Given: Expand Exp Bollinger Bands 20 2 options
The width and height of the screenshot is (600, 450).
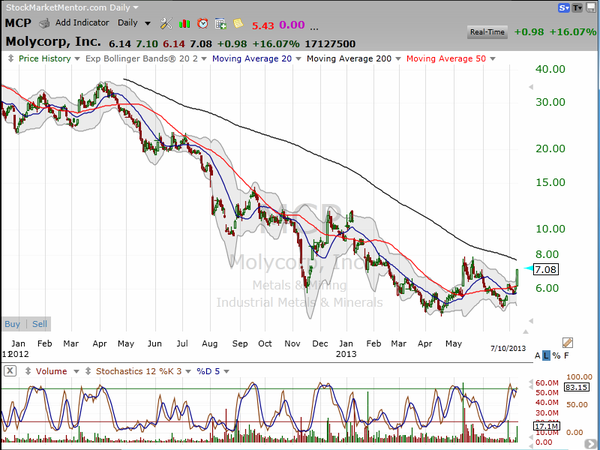Looking at the screenshot, I should coord(204,59).
